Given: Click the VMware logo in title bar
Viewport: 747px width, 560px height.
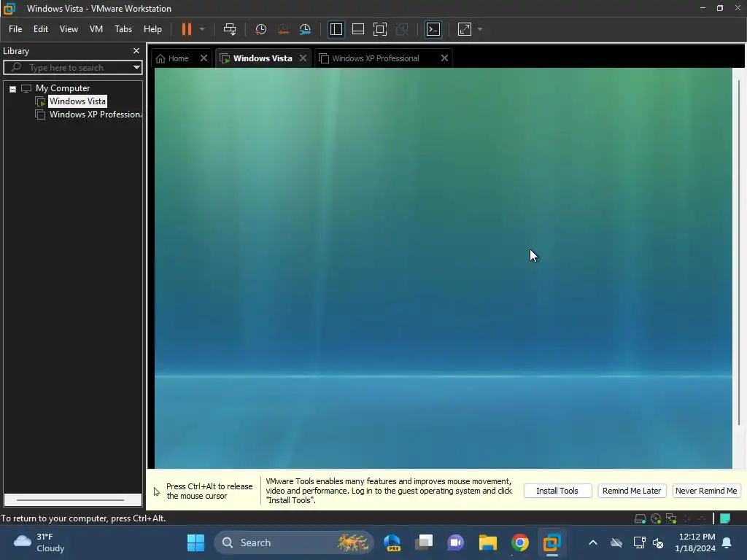Looking at the screenshot, I should (x=9, y=9).
